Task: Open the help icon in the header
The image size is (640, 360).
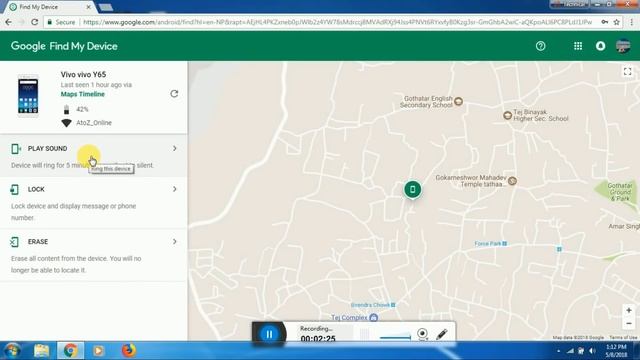Action: pos(540,46)
